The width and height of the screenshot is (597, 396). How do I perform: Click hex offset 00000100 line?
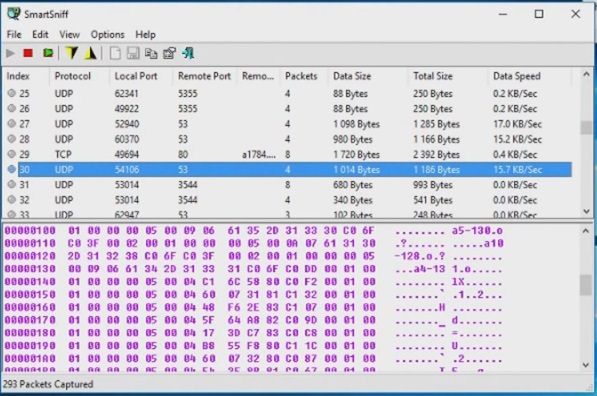254,231
